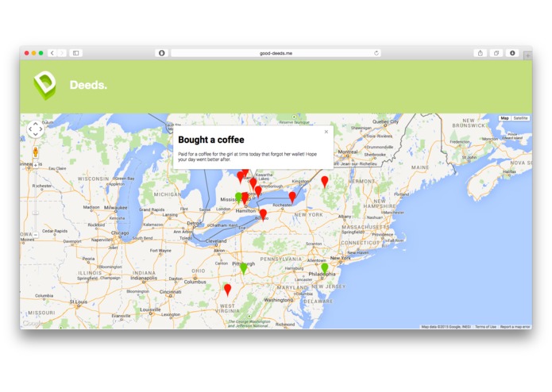Click the Cincinnati city label
552x392 pixels.
(x=171, y=291)
